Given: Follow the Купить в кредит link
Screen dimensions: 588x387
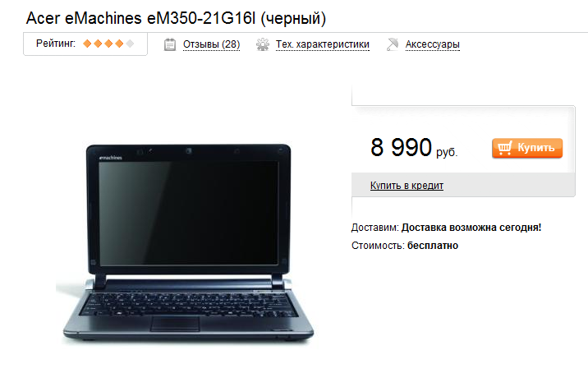Looking at the screenshot, I should coord(407,186).
